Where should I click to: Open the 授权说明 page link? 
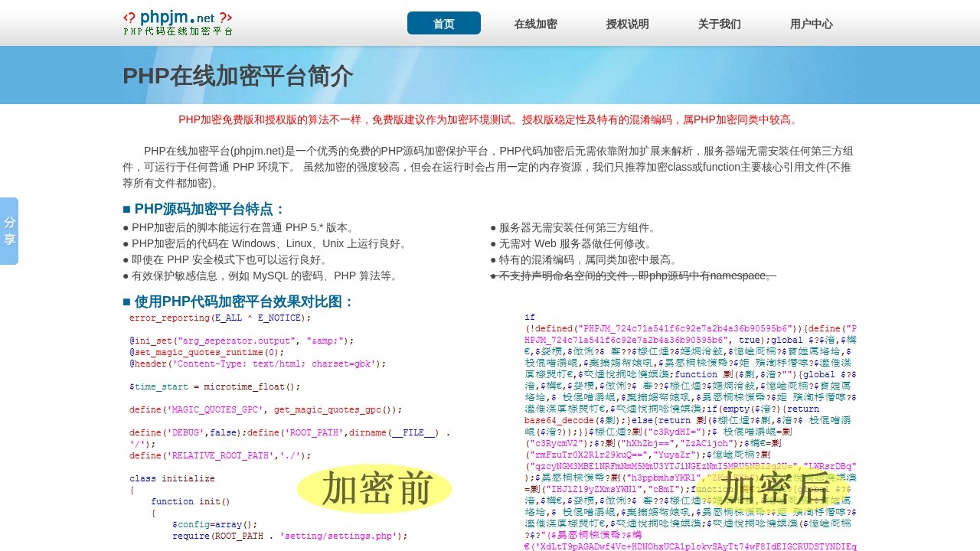627,24
